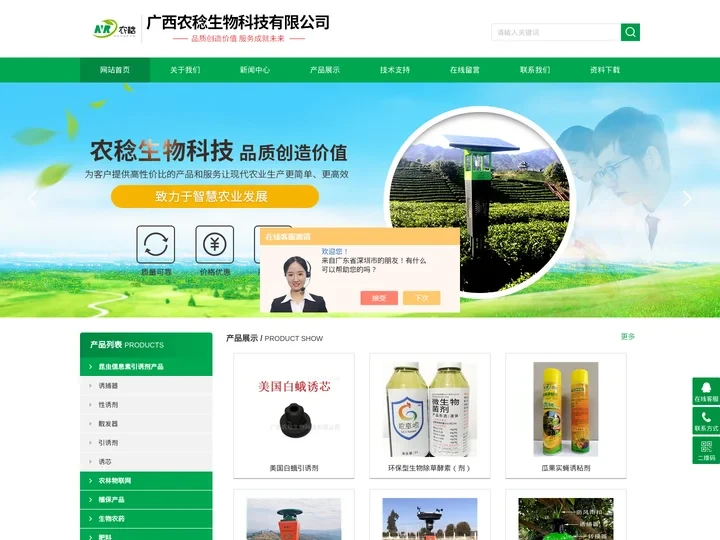Click the customer service agent photo

298,284
